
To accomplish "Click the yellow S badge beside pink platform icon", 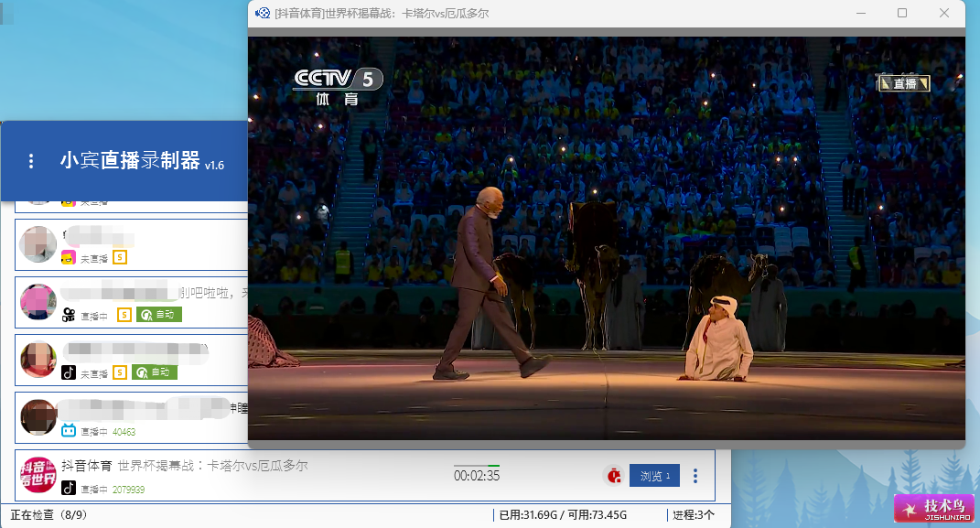I will [x=120, y=257].
